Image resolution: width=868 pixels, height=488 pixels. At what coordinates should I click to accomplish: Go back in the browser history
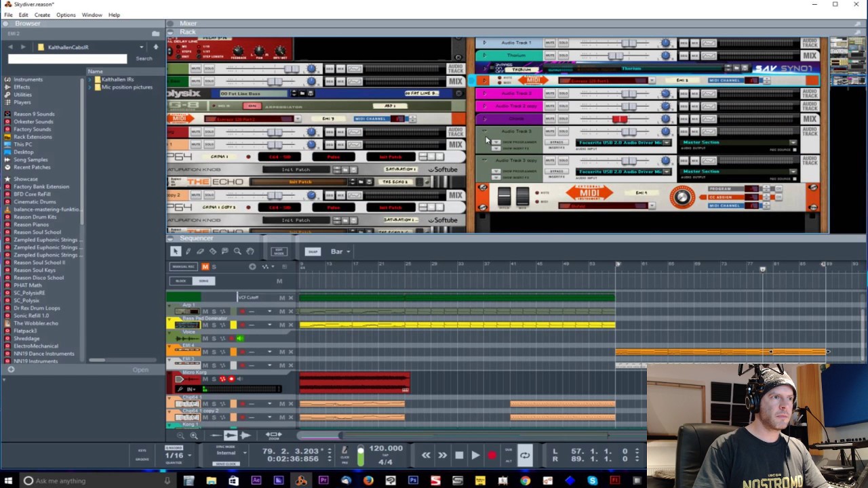10,47
